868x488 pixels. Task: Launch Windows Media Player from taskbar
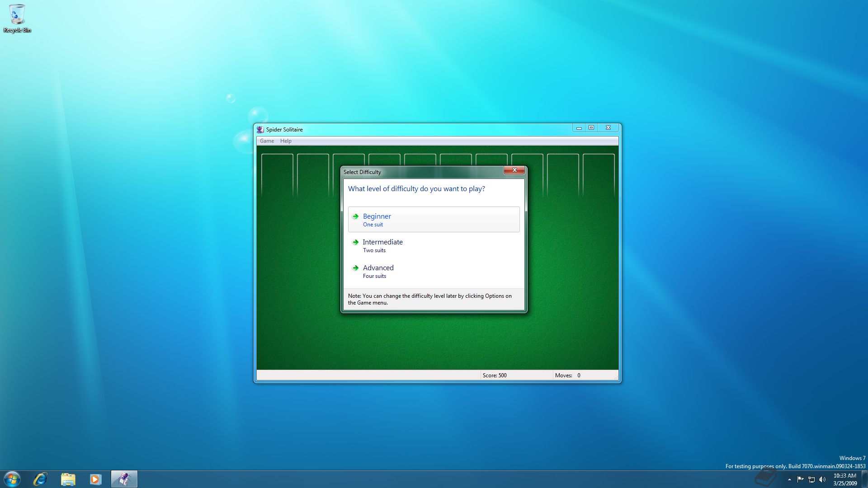(95, 479)
